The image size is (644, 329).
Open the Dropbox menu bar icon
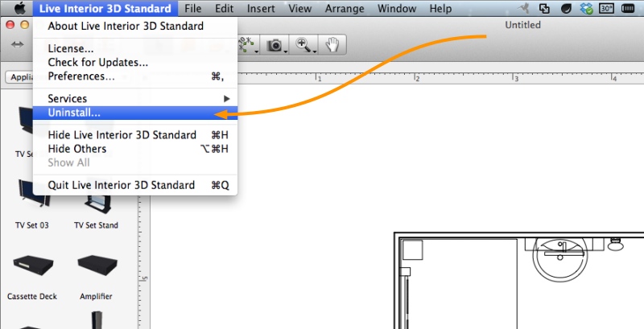click(587, 8)
